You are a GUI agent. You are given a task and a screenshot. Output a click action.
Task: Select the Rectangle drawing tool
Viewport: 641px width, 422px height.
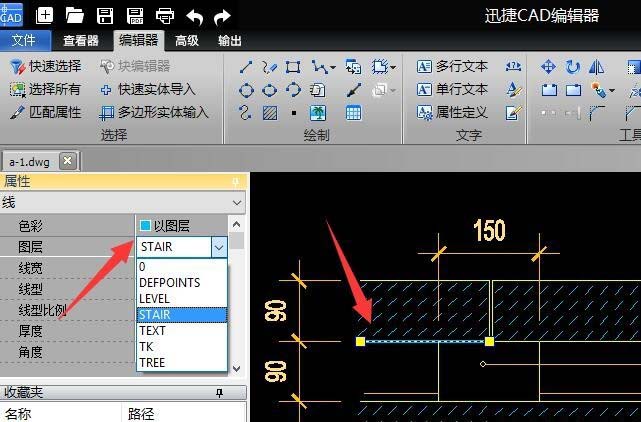[293, 67]
